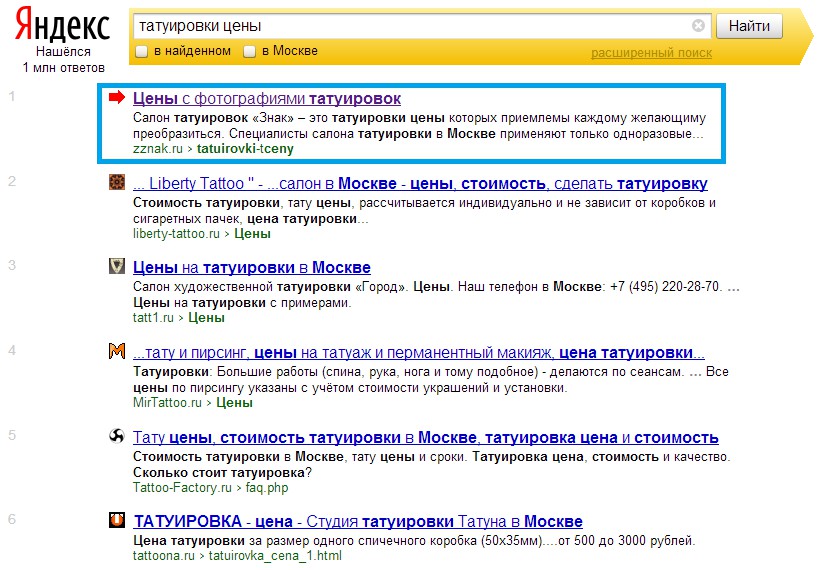Image resolution: width=818 pixels, height=570 pixels.
Task: Click 'Цены' breadcrumb after tatt1.ru
Action: click(x=206, y=318)
